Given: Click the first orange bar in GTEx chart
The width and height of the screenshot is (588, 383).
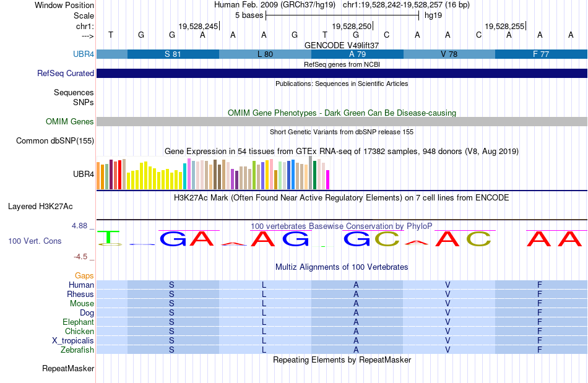Looking at the screenshot, I should [98, 176].
